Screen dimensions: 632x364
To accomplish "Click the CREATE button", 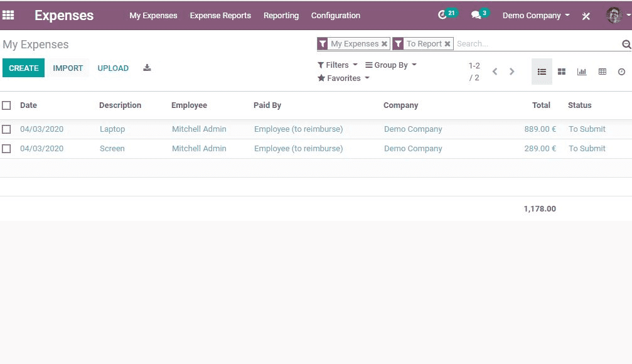I will tap(23, 68).
